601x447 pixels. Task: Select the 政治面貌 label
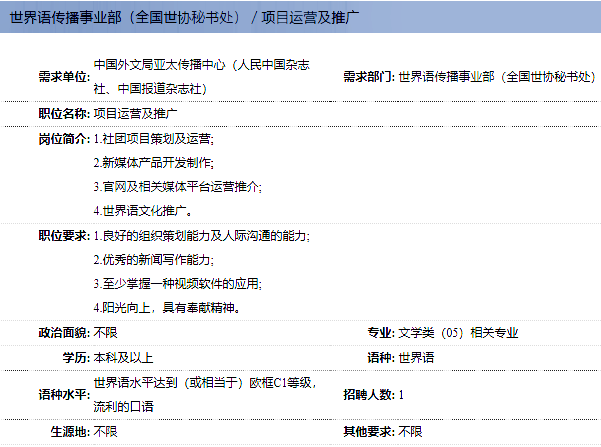tap(64, 333)
